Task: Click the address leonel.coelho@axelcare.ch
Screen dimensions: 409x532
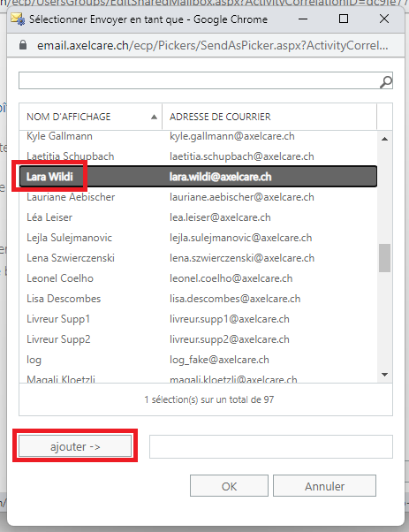Action: tap(231, 278)
